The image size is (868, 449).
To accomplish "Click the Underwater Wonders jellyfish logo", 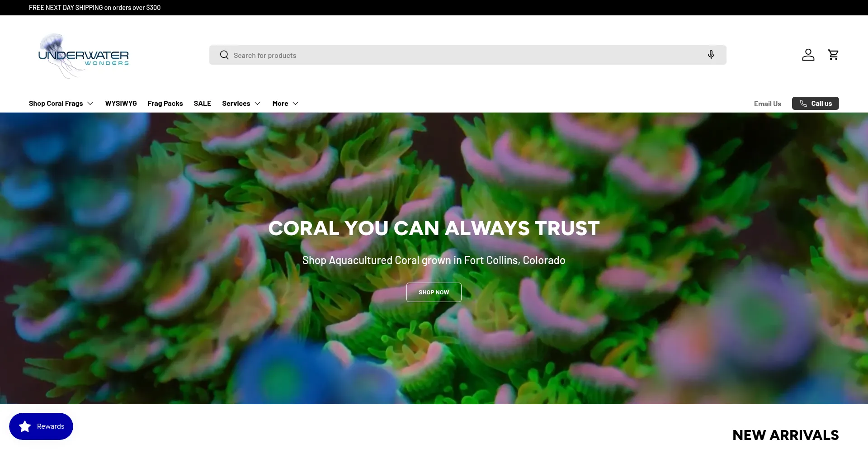I will coord(84,56).
